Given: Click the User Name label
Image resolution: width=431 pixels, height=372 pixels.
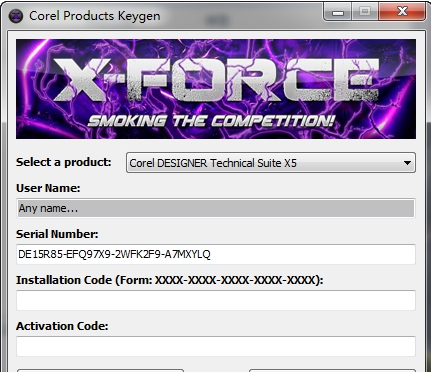Looking at the screenshot, I should point(48,188).
